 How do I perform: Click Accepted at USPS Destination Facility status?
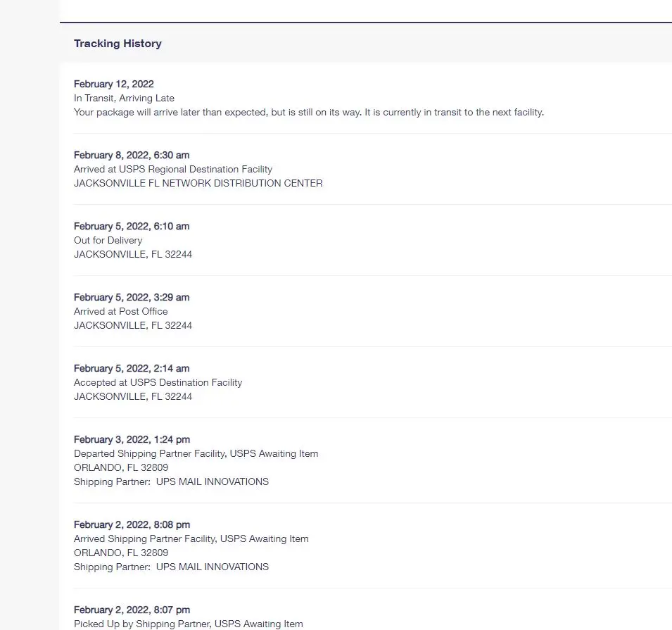point(158,382)
